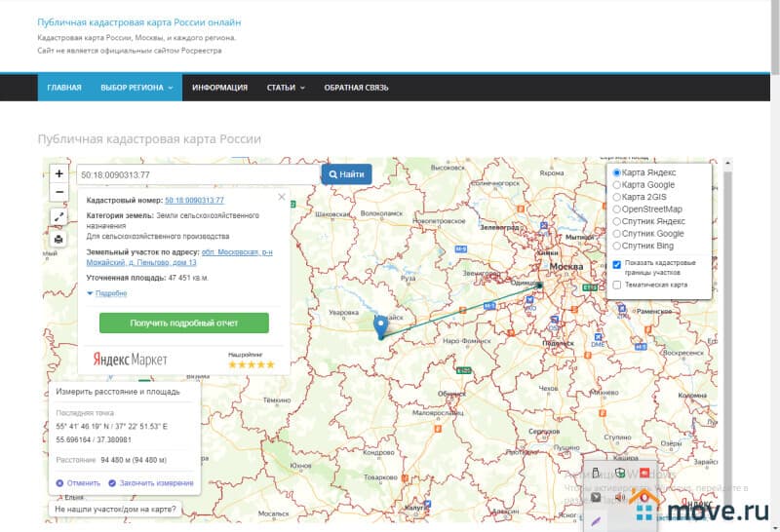780x532 pixels.
Task: Select the Карта Google radio option
Action: [617, 185]
